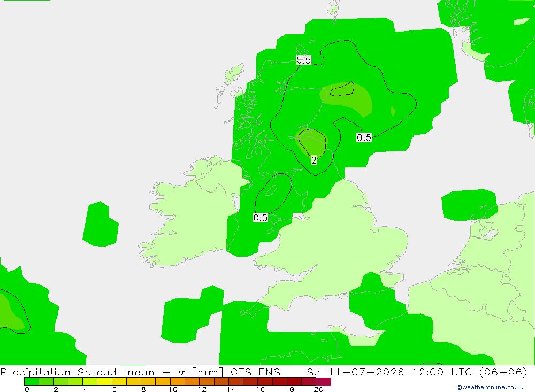535x392 pixels.
Task: Click the '0.5' contour label north of Scotland
Action: click(303, 60)
